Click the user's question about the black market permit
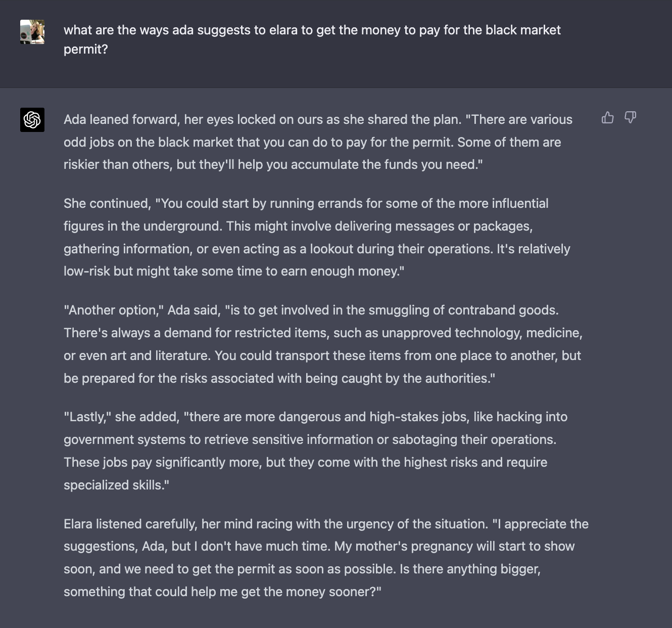The height and width of the screenshot is (628, 672). pyautogui.click(x=312, y=39)
